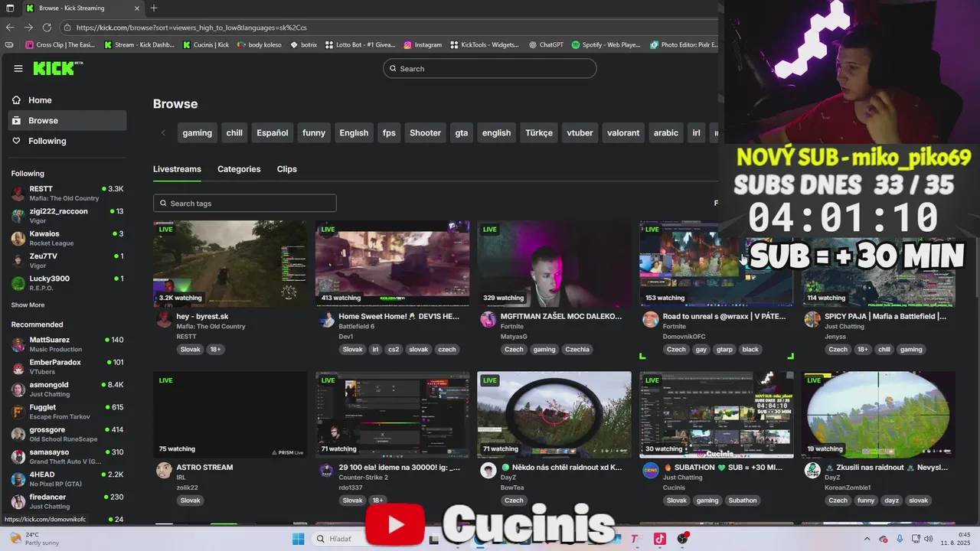
Task: Open MatyasG Fortnite stream thumbnail
Action: 554,263
